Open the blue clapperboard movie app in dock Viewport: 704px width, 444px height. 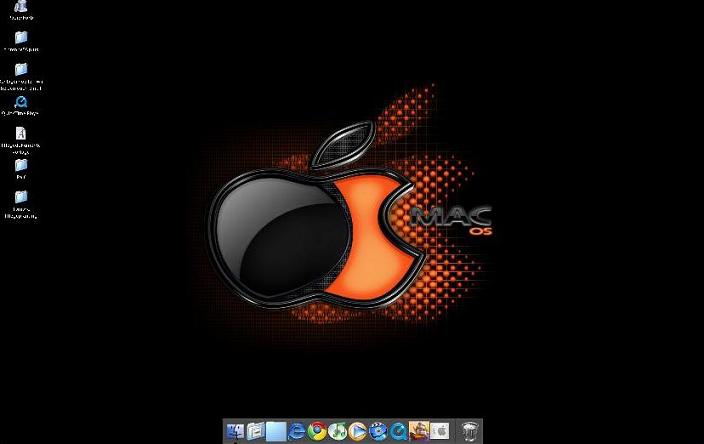378,431
